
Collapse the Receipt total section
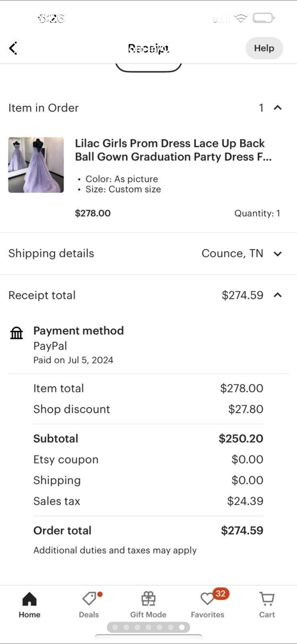(278, 295)
